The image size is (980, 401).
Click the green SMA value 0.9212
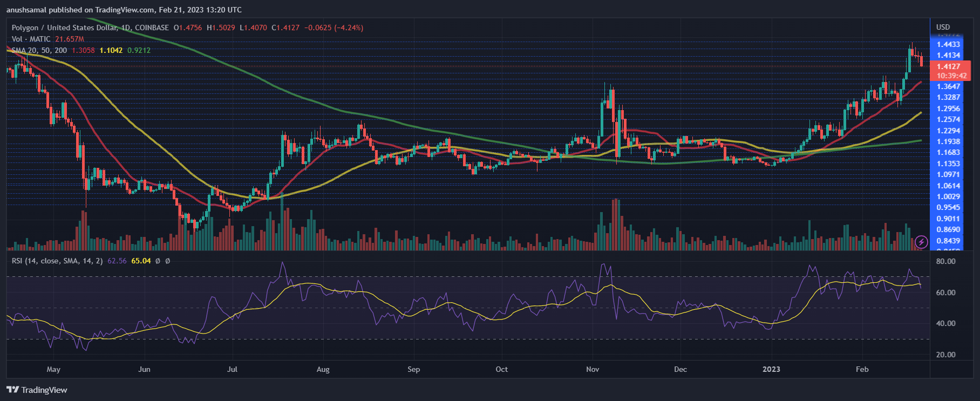pyautogui.click(x=139, y=50)
